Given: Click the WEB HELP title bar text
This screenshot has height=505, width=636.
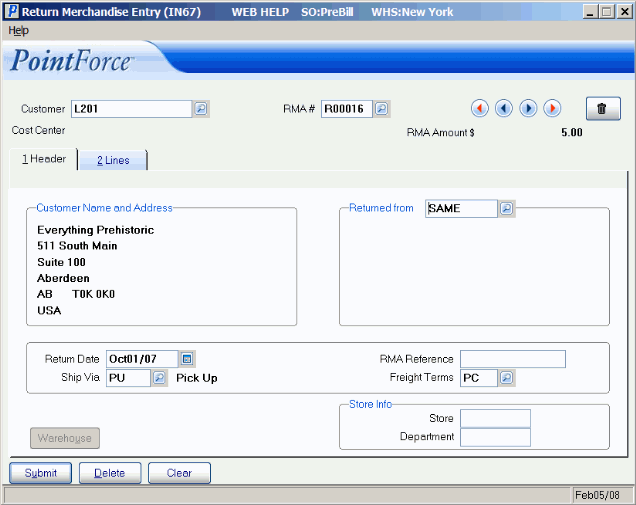Looking at the screenshot, I should [260, 12].
